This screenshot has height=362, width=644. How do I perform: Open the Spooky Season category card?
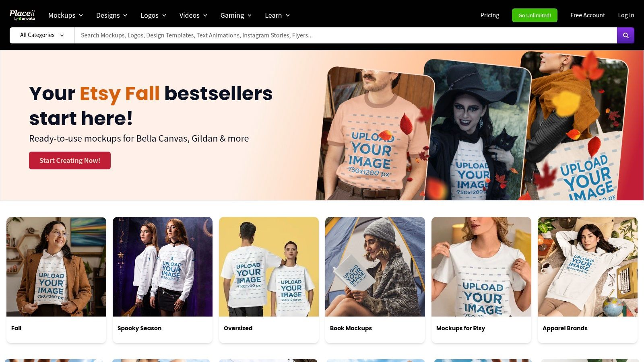pos(163,280)
